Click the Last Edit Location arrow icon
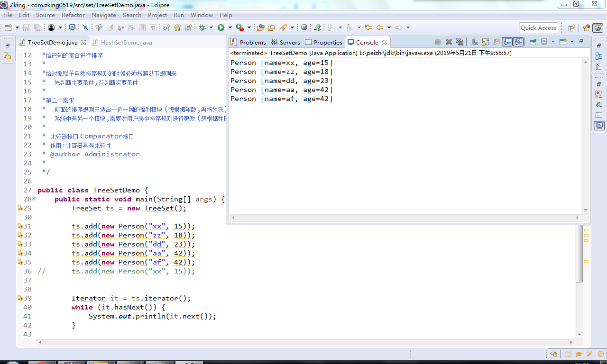607x364 pixels. tap(368, 27)
